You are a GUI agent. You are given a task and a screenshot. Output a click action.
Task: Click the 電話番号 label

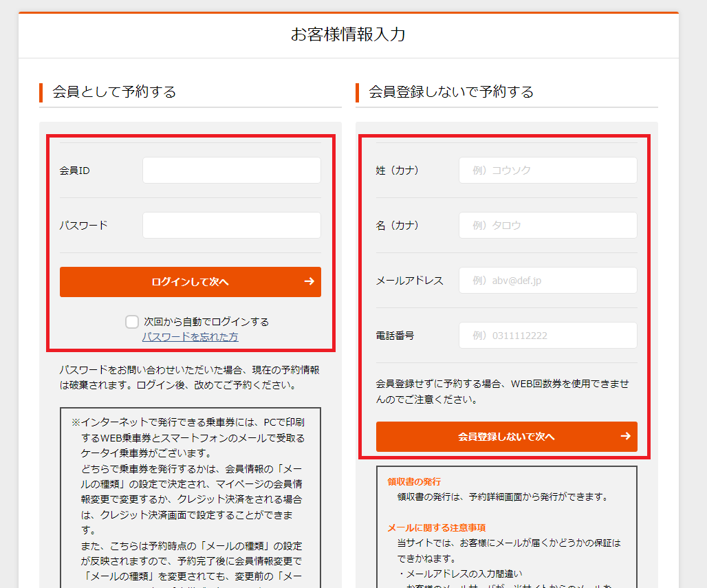click(x=395, y=336)
